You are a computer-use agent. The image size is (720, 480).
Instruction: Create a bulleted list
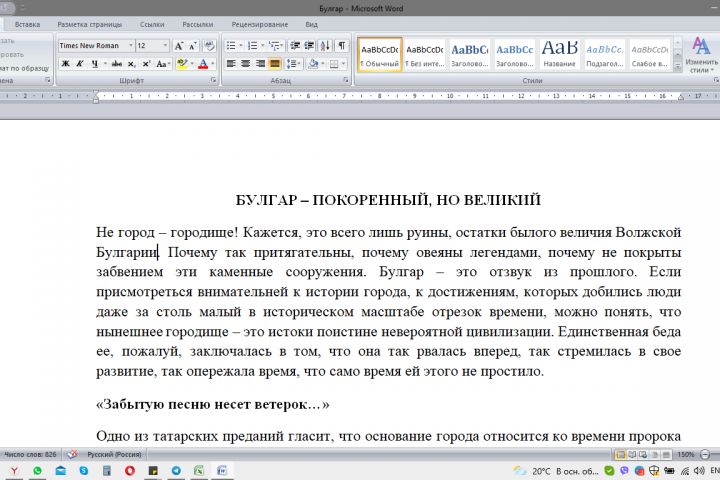(231, 45)
